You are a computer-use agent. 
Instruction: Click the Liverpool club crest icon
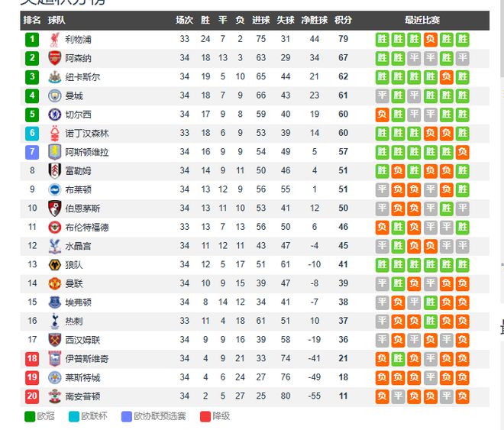(x=54, y=39)
